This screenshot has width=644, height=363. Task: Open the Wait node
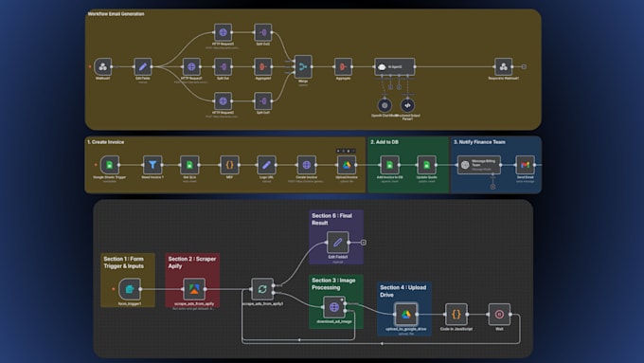coord(499,315)
